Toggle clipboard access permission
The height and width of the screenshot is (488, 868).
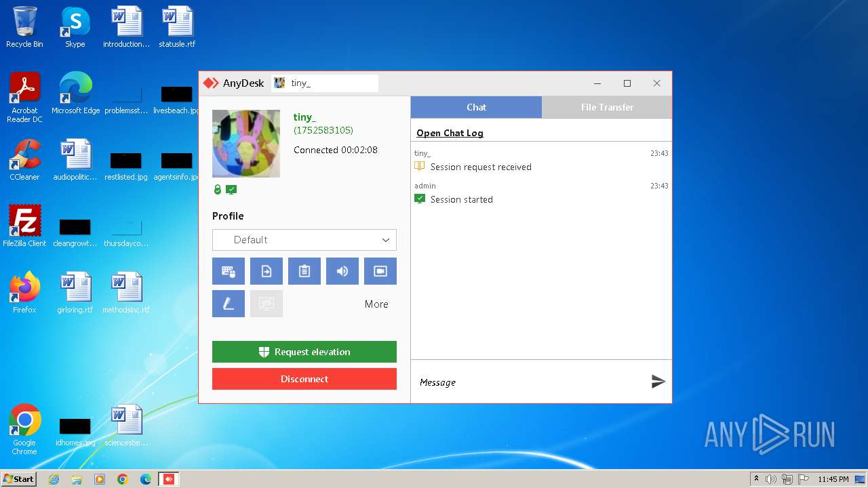pyautogui.click(x=304, y=271)
